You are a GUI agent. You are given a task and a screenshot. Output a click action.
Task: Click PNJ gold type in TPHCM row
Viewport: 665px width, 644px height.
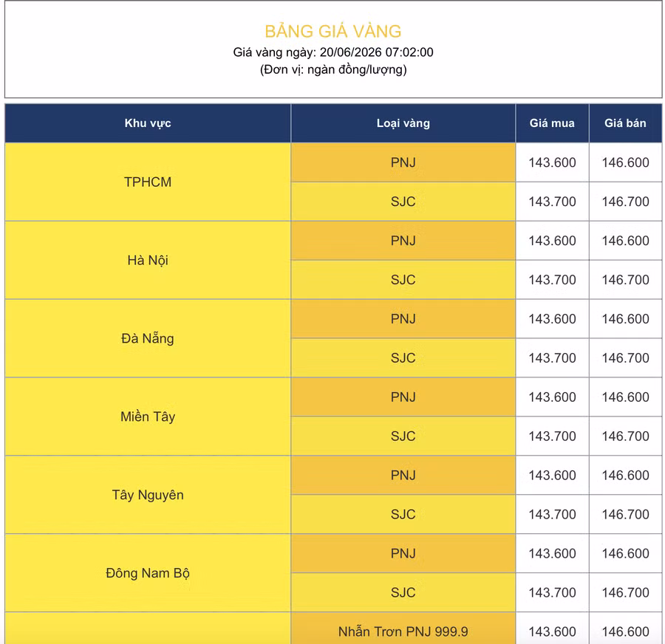pyautogui.click(x=403, y=162)
